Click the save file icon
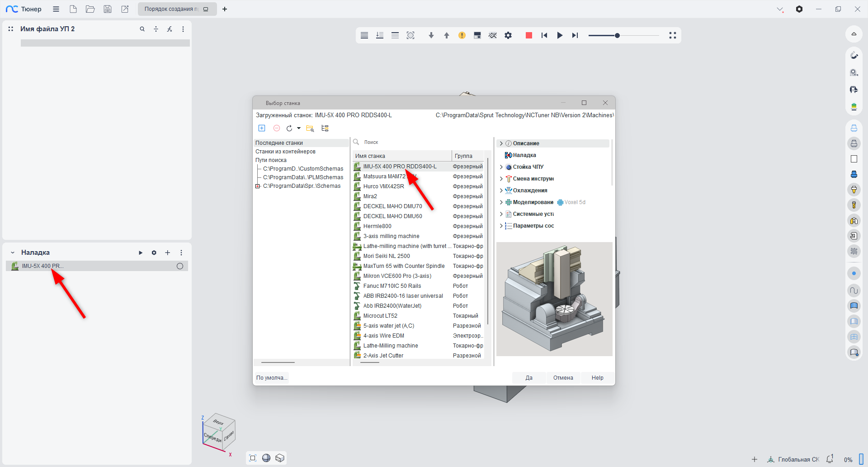This screenshot has height=467, width=868. [x=108, y=9]
